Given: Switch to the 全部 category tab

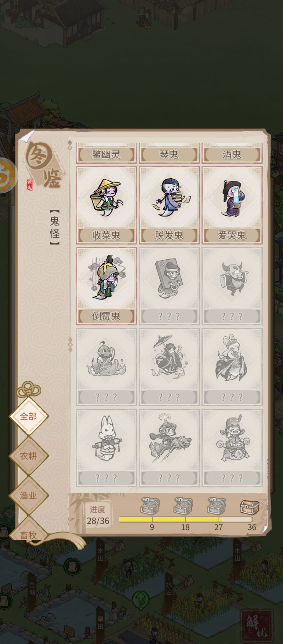Looking at the screenshot, I should (29, 417).
